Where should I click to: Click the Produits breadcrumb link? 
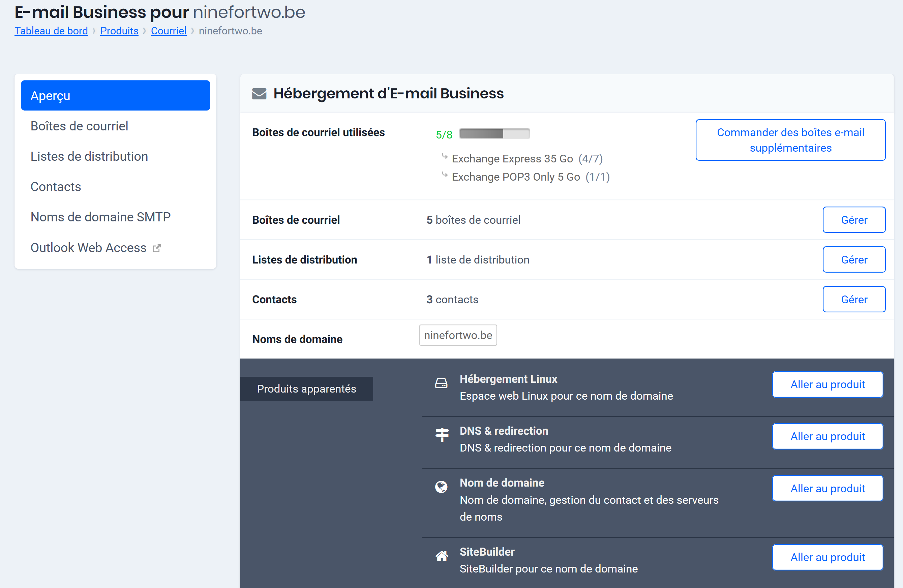[x=119, y=30]
